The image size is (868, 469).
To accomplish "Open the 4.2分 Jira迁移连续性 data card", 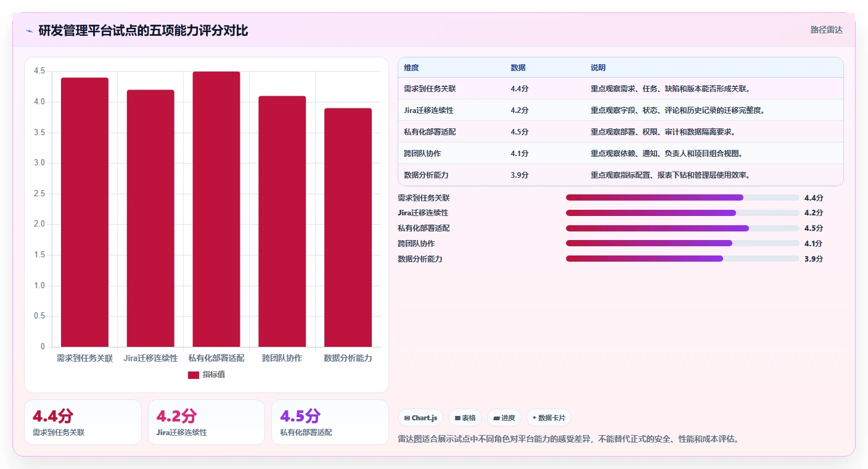I will 207,422.
